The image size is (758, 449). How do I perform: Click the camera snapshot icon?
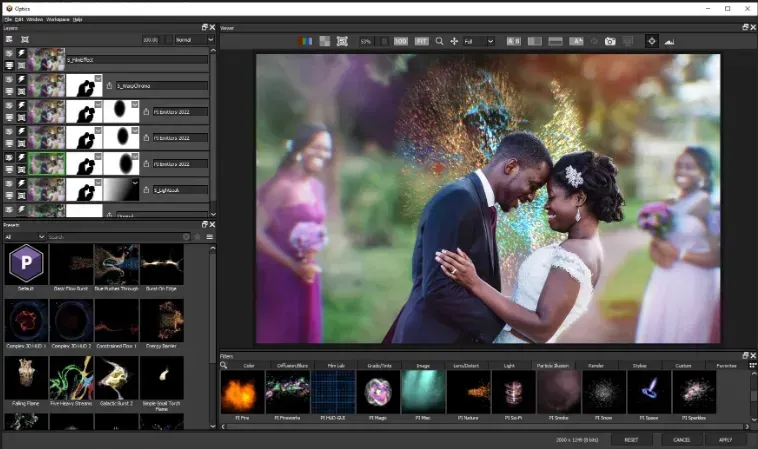[610, 41]
